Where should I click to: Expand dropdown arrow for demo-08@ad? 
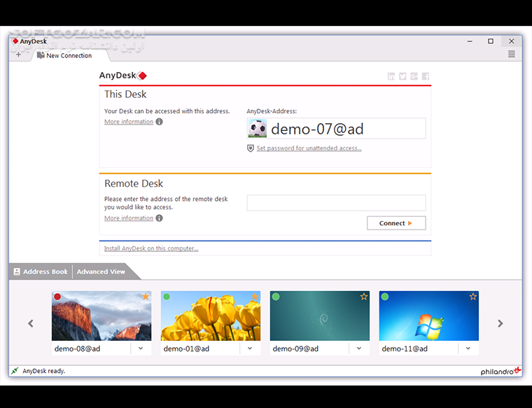pos(141,349)
